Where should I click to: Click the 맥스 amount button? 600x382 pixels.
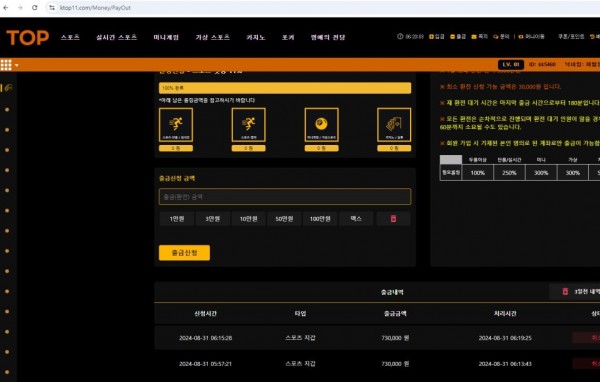click(x=356, y=219)
